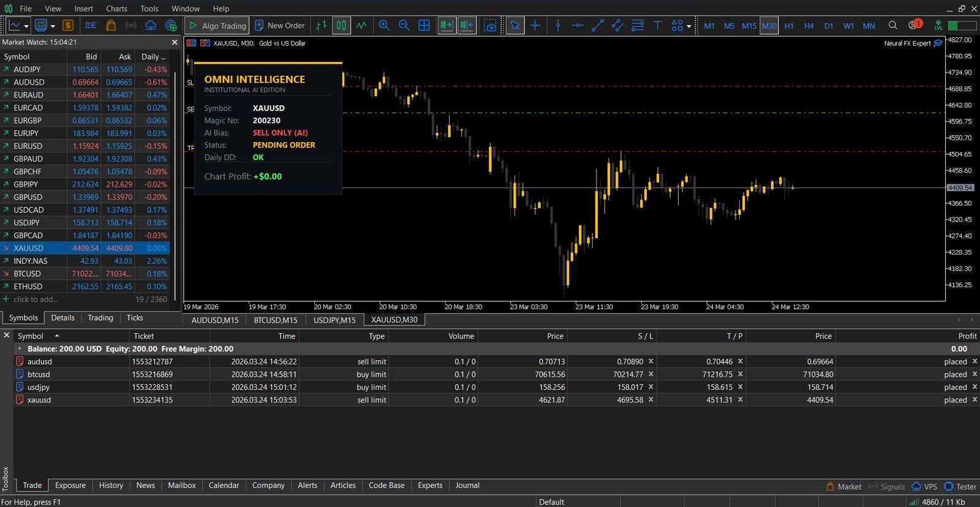Open the Calendar tab in Toolbox
980x507 pixels.
click(224, 486)
